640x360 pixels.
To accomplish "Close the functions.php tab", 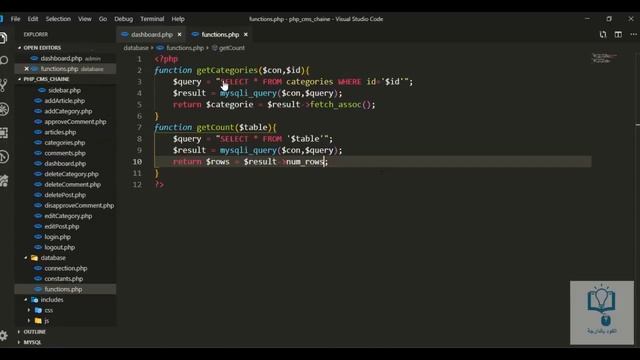I will 246,35.
